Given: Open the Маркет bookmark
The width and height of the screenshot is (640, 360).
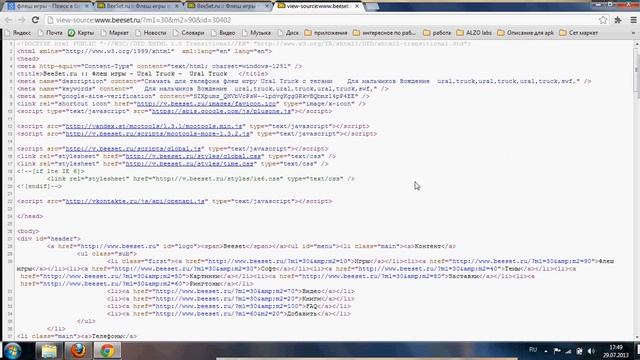Looking at the screenshot, I should (114, 33).
